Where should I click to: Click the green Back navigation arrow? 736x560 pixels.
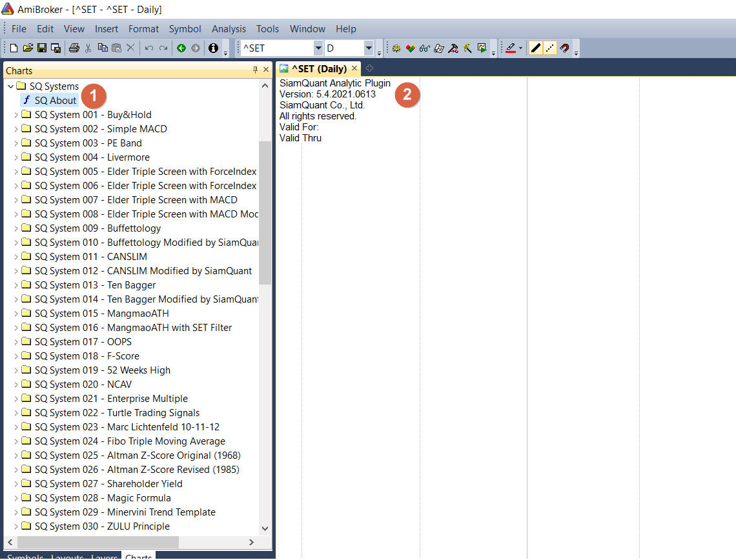181,48
